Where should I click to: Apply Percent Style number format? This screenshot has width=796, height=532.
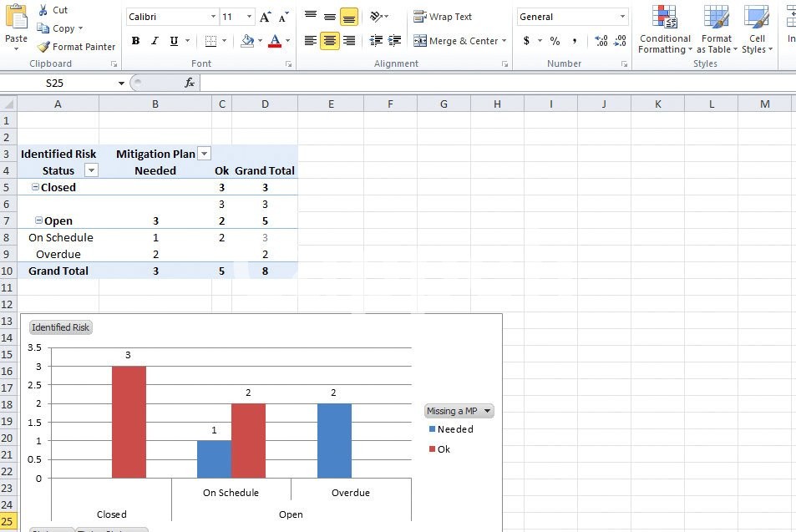point(555,41)
